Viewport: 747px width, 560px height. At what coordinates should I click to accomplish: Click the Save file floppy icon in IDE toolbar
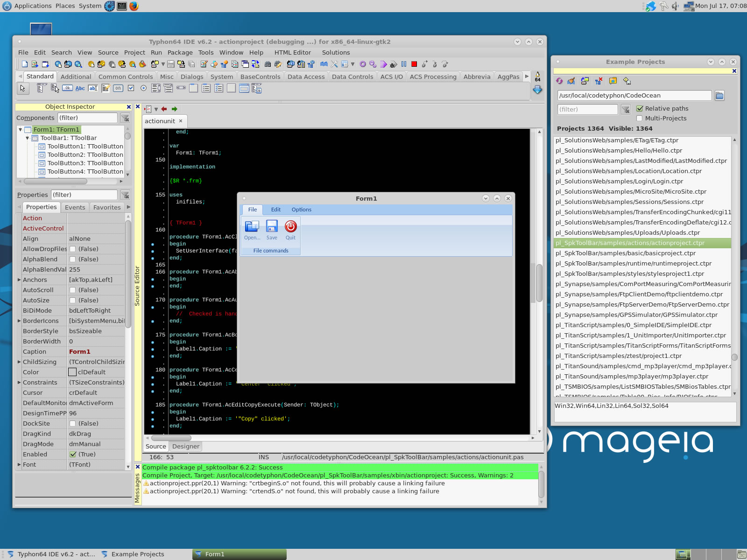coord(171,64)
